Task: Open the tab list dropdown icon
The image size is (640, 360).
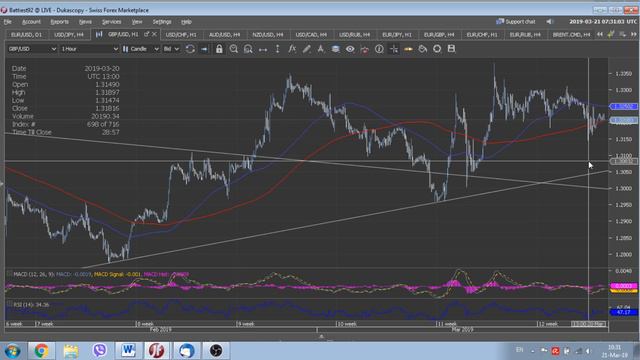Action: pyautogui.click(x=622, y=35)
